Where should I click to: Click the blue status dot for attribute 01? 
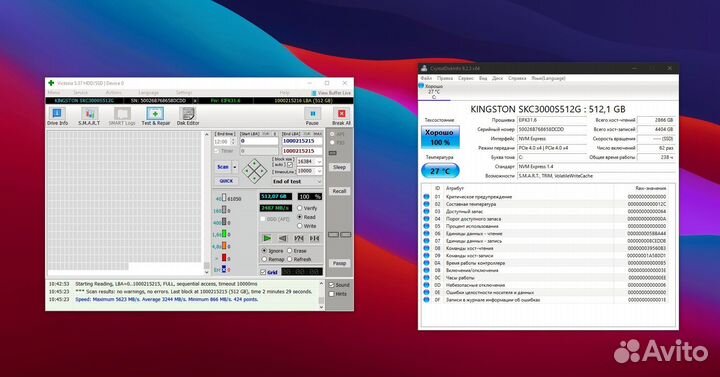coord(426,197)
